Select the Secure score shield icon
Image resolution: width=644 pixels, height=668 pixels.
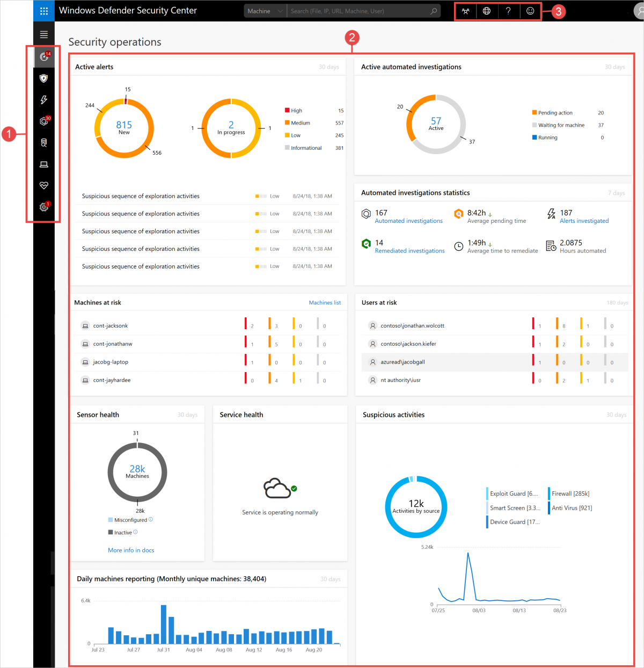(x=43, y=78)
